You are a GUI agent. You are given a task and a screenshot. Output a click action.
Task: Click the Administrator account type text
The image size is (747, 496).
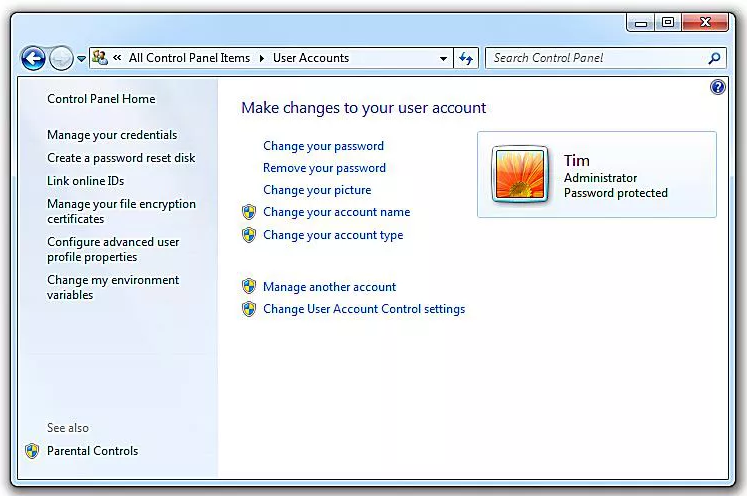[x=600, y=178]
